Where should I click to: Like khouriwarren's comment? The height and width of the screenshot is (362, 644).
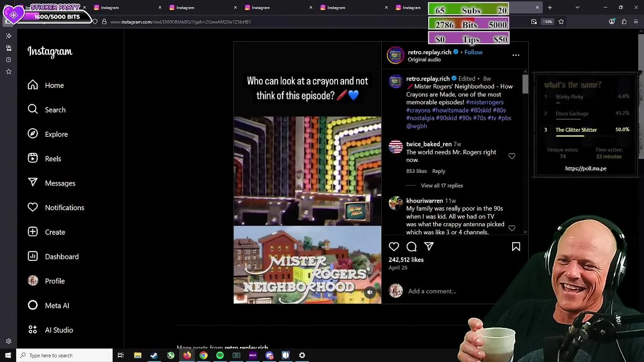512,228
